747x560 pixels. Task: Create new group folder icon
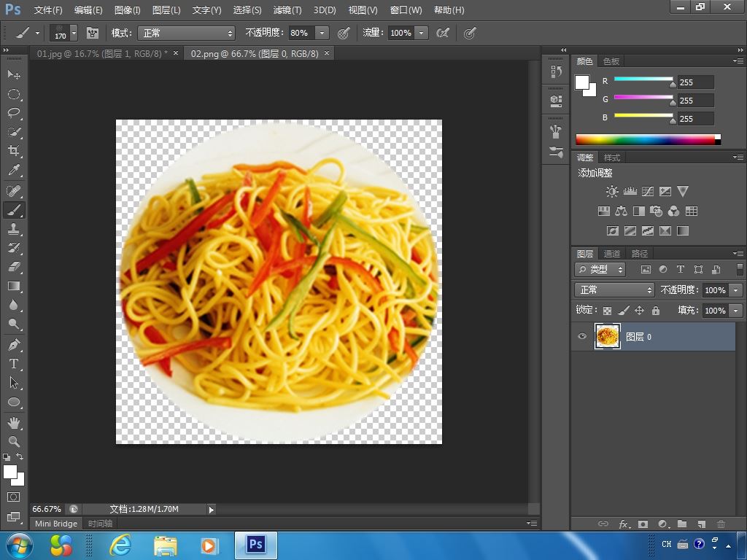click(x=682, y=524)
